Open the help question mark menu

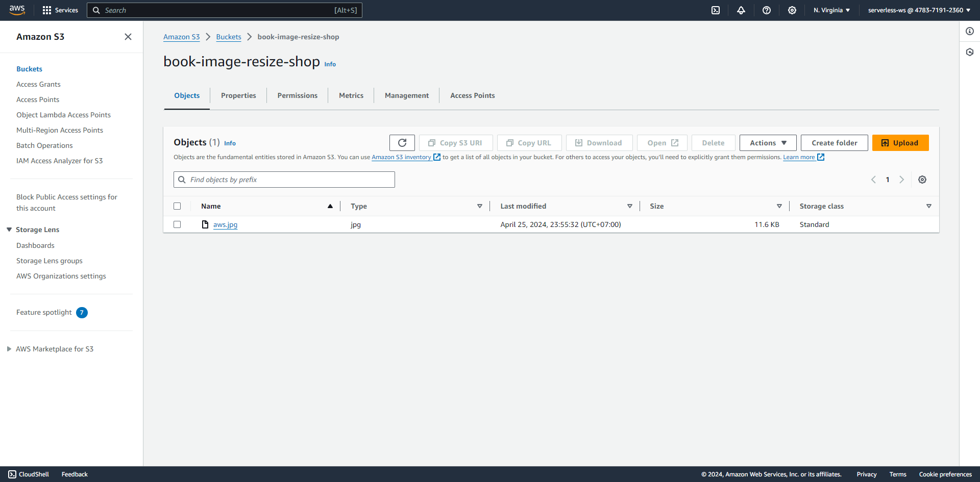pos(767,10)
